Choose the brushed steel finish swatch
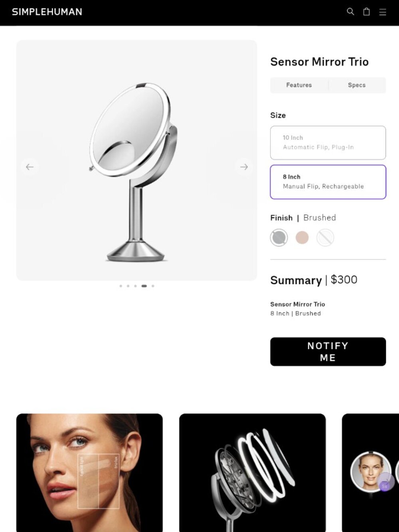 pos(279,237)
